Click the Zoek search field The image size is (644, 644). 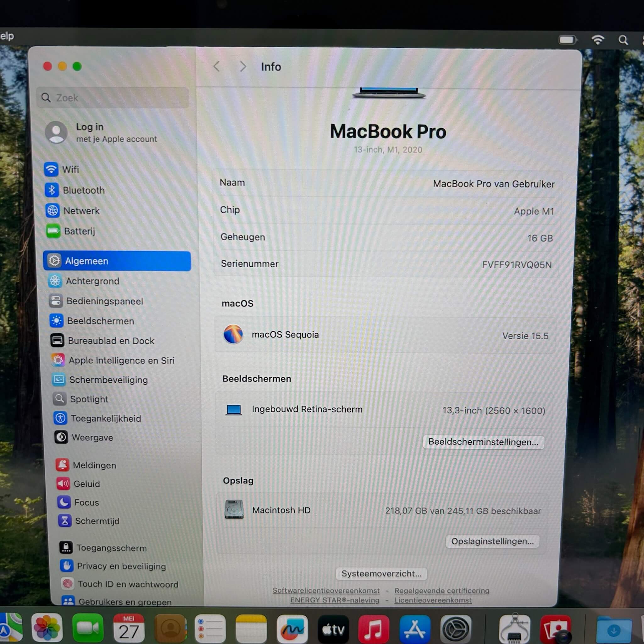(x=113, y=98)
